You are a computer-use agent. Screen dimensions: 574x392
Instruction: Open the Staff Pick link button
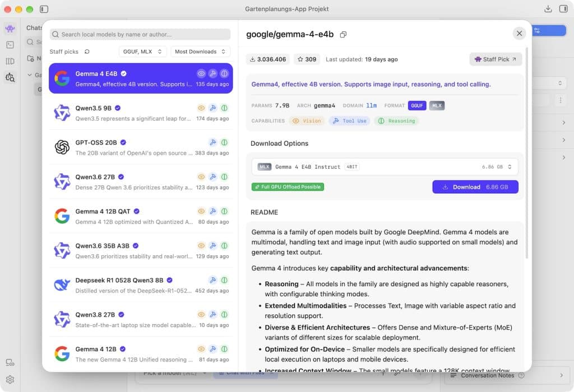click(496, 59)
